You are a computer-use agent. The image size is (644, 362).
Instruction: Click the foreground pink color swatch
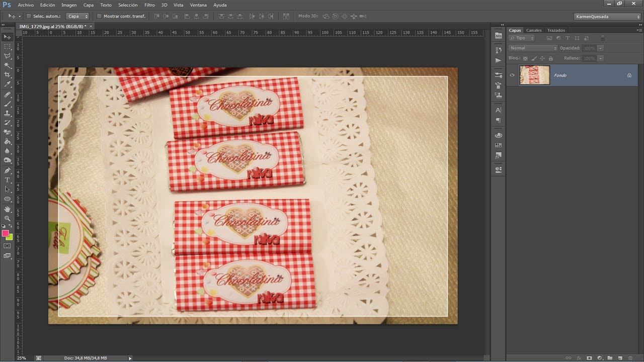[x=6, y=233]
